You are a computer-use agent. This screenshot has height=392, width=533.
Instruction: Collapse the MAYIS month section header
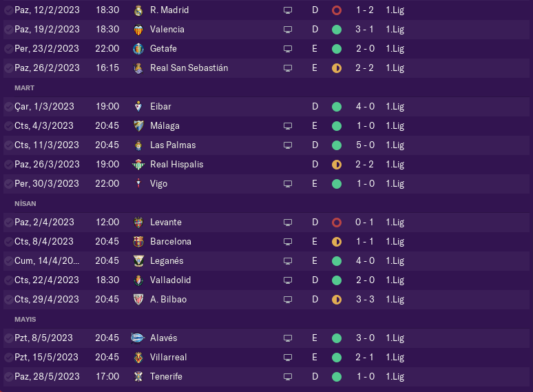tap(25, 320)
